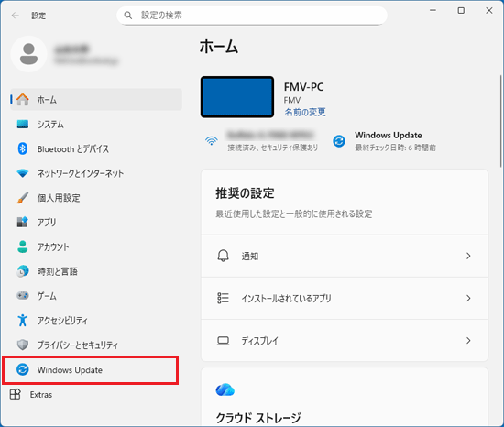
Task: Open 時刻と言語 clock globe icon
Action: [23, 271]
